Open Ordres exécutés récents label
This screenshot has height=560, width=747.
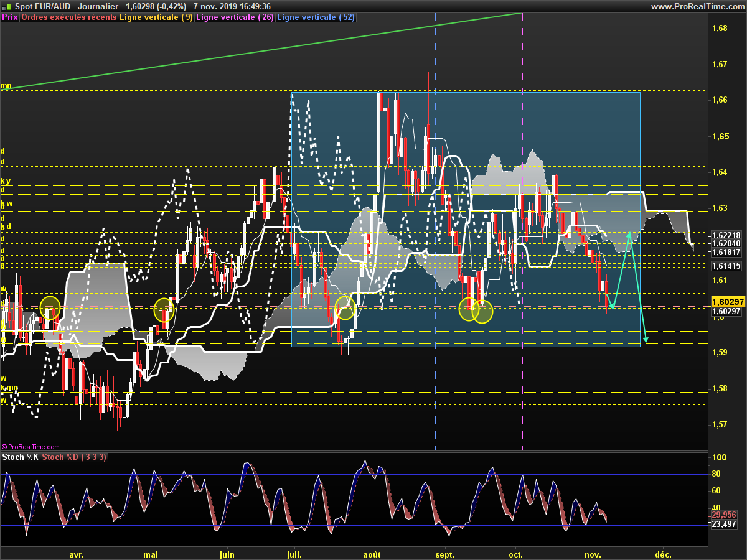point(69,17)
